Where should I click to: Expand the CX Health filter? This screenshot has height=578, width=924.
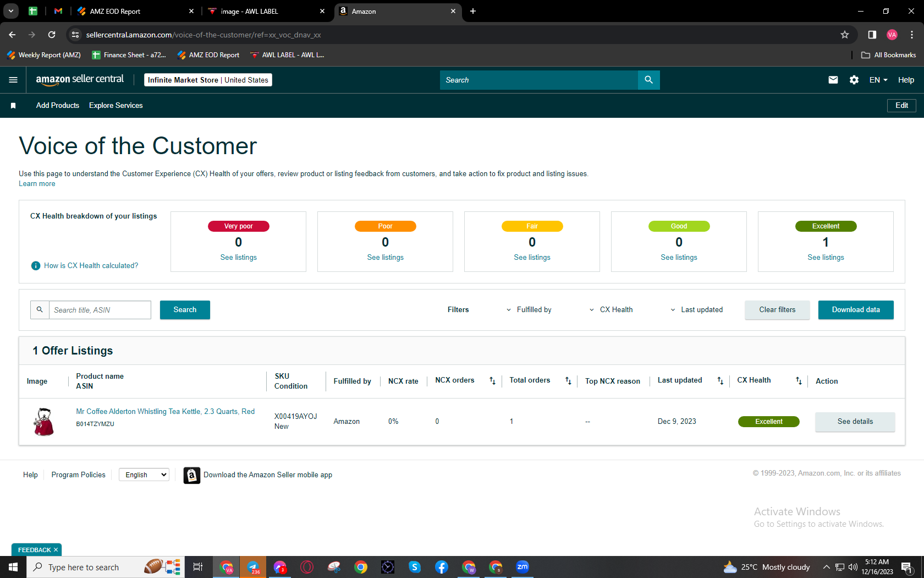coord(611,310)
